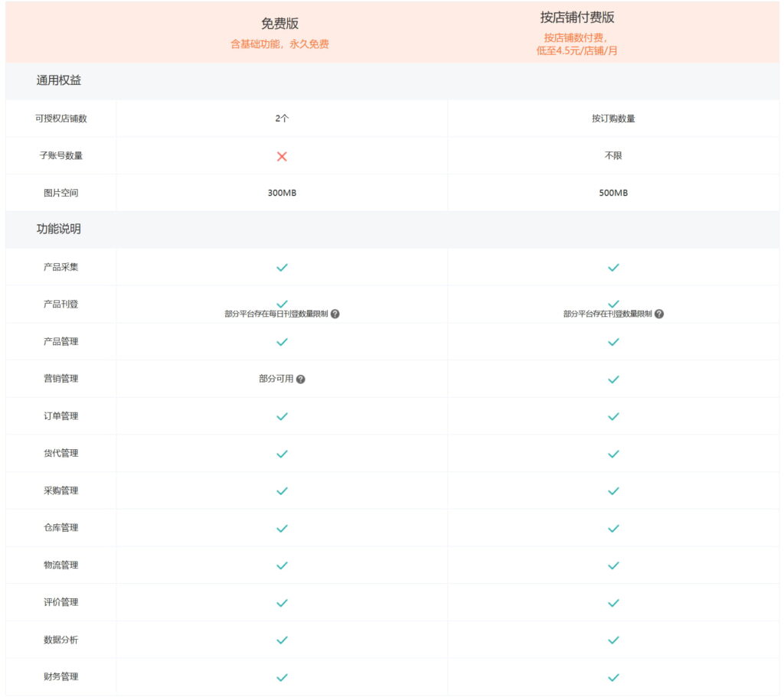This screenshot has height=697, width=784.
Task: Click paid plan checkmark for 营销管理
Action: click(613, 379)
